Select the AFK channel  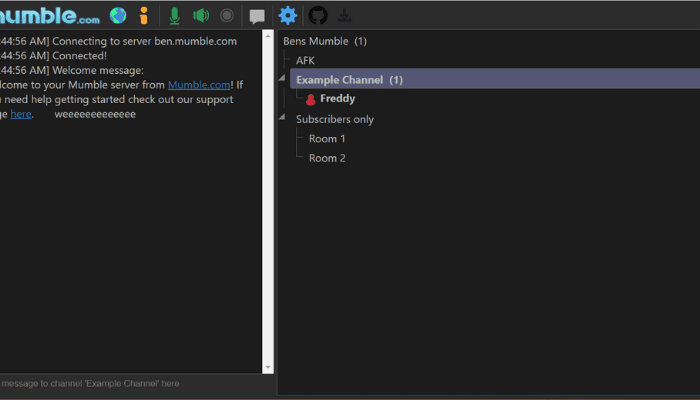305,60
